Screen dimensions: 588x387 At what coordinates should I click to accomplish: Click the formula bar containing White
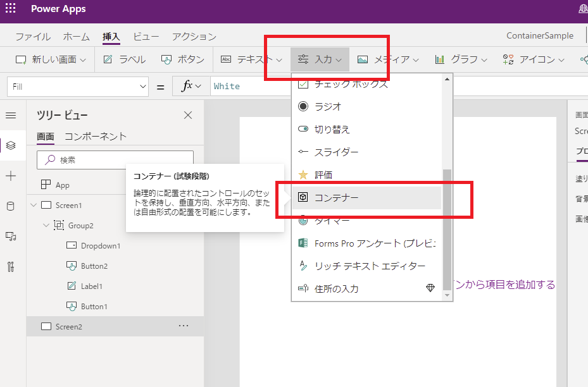251,87
